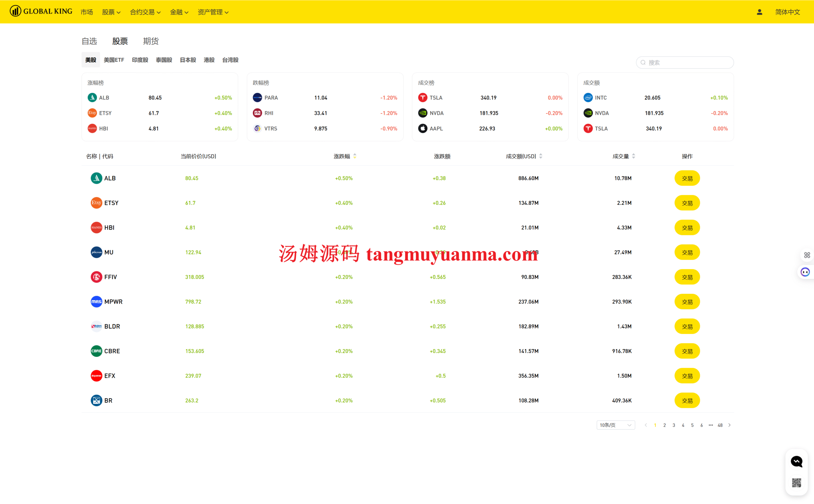Click 交易 button for MPWR row
The width and height of the screenshot is (814, 504).
pyautogui.click(x=687, y=302)
